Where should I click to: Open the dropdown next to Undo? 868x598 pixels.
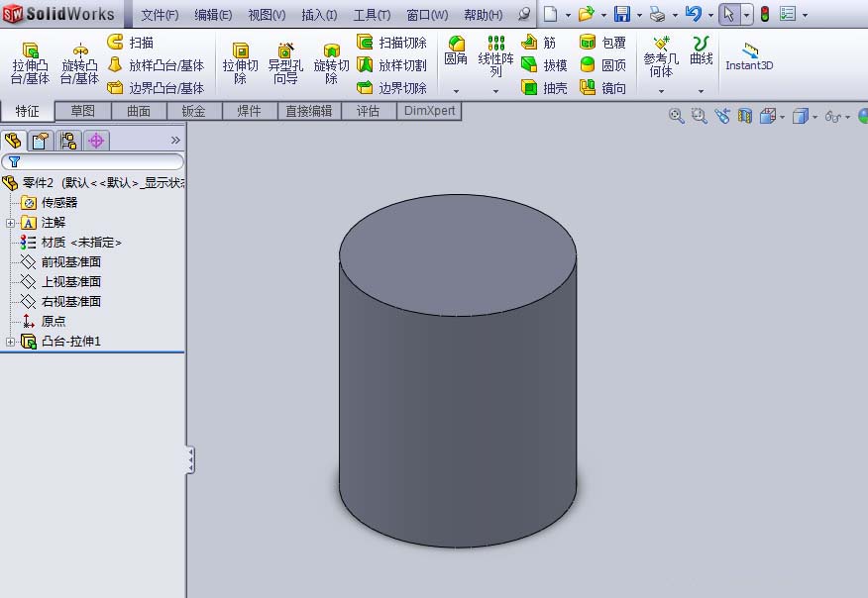tap(710, 15)
